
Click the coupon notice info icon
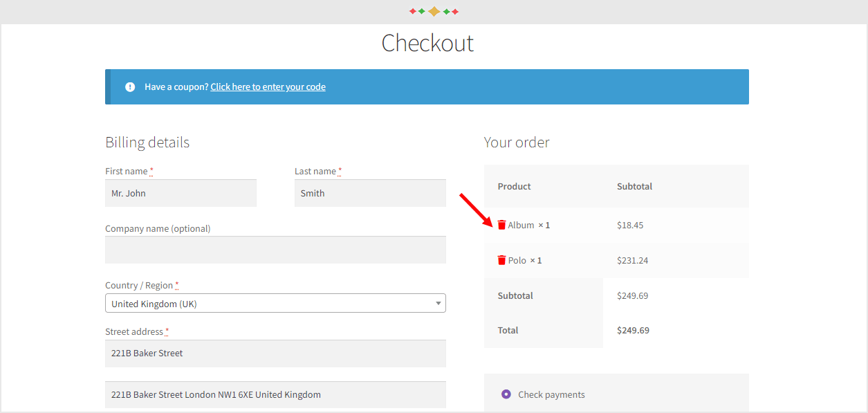point(130,87)
